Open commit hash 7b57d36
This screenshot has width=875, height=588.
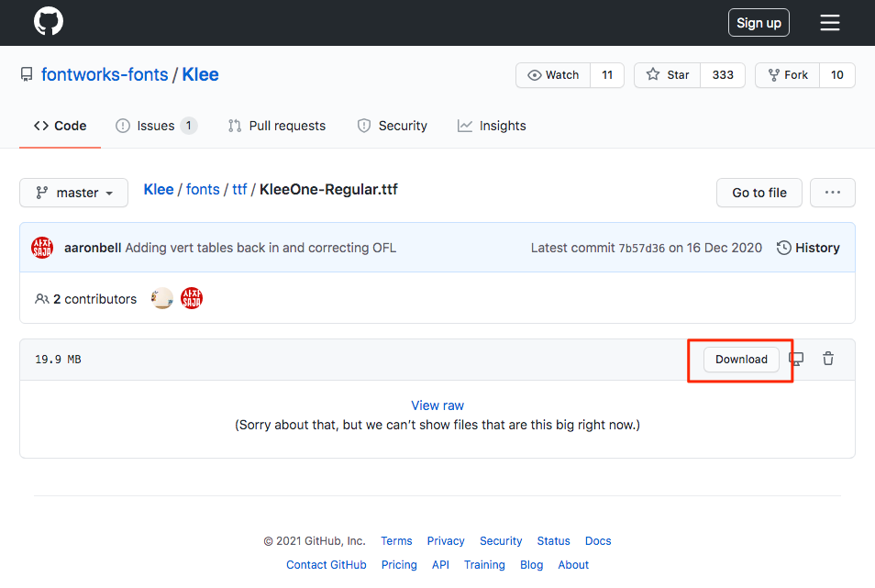(642, 249)
